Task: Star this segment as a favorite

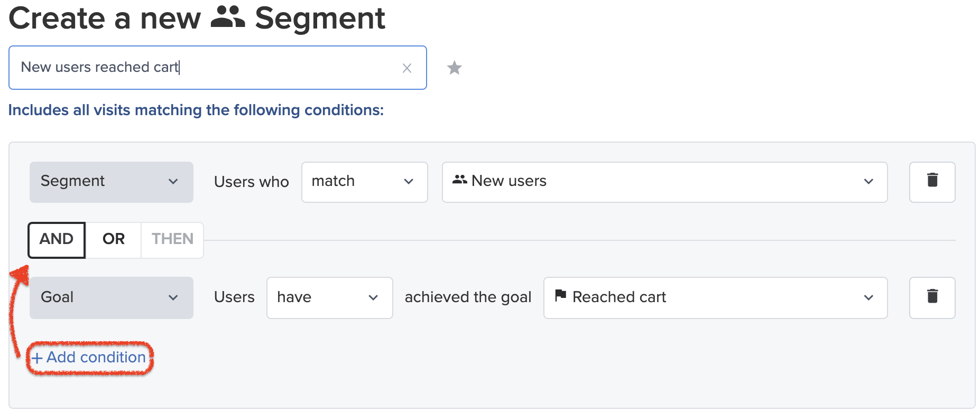Action: 455,68
